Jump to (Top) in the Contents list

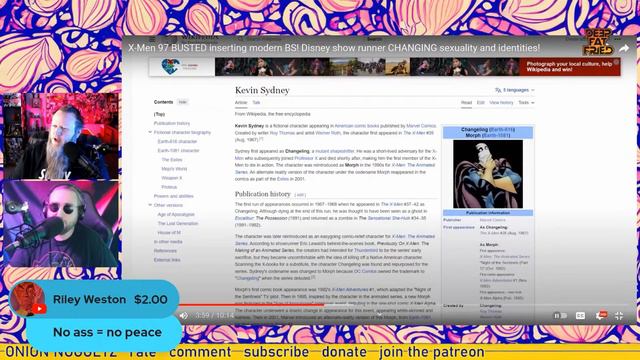(160, 114)
